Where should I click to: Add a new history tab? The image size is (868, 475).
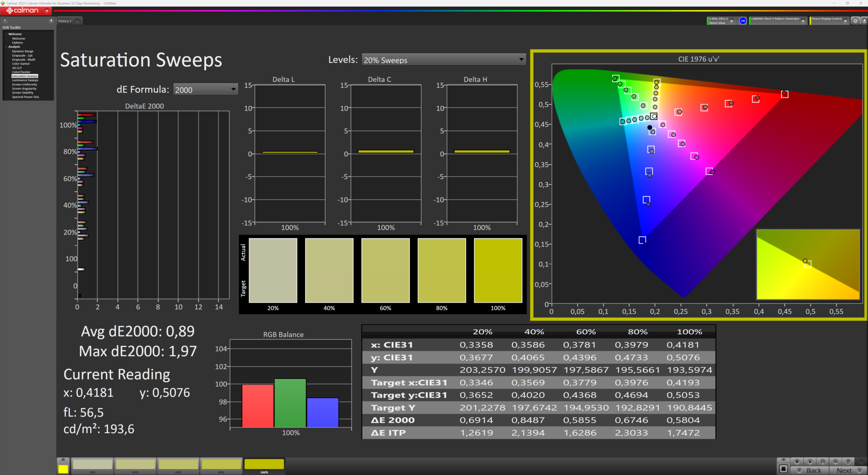point(77,21)
